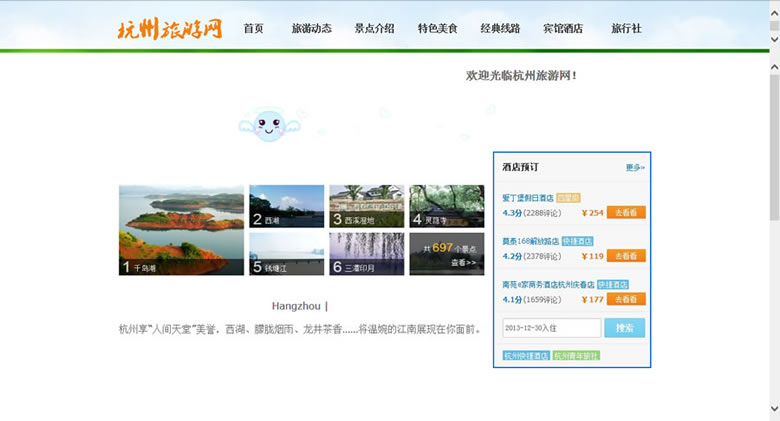Go to 首页 in navigation bar

[253, 29]
